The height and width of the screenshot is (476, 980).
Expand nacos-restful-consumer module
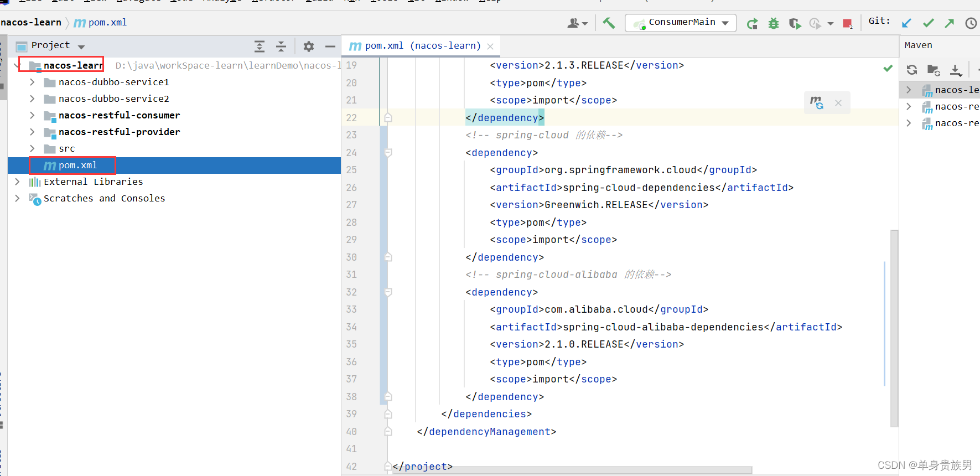coord(32,115)
